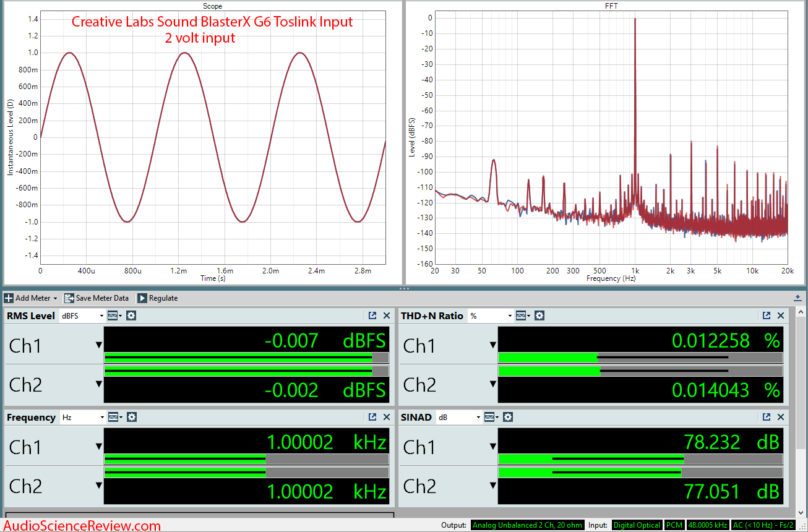The width and height of the screenshot is (808, 532).
Task: Click input status 'Digital Optical'
Action: pos(637,525)
